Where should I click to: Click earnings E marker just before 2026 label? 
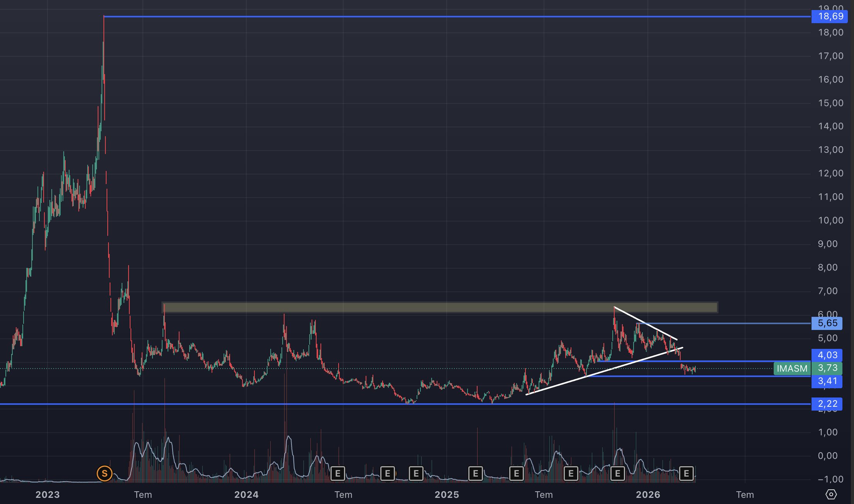(617, 473)
